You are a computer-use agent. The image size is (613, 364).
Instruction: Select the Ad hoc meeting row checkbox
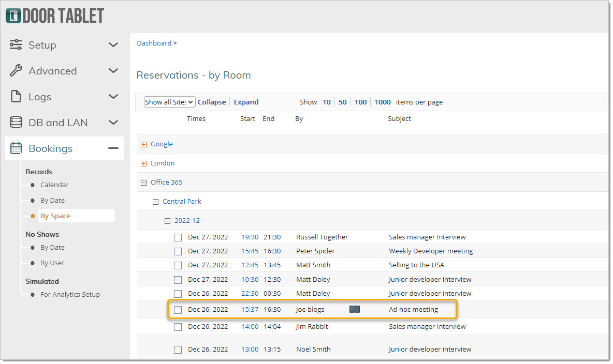[x=178, y=310]
